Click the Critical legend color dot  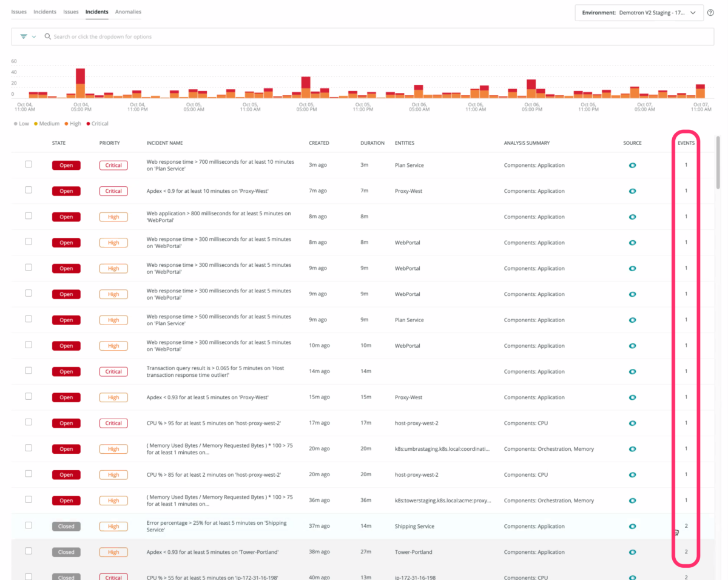pos(88,124)
